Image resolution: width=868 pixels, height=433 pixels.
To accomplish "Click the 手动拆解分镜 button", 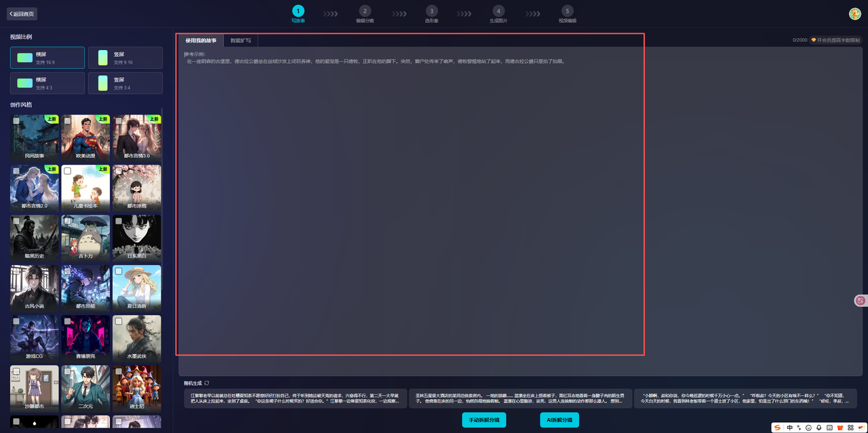I will coord(484,420).
